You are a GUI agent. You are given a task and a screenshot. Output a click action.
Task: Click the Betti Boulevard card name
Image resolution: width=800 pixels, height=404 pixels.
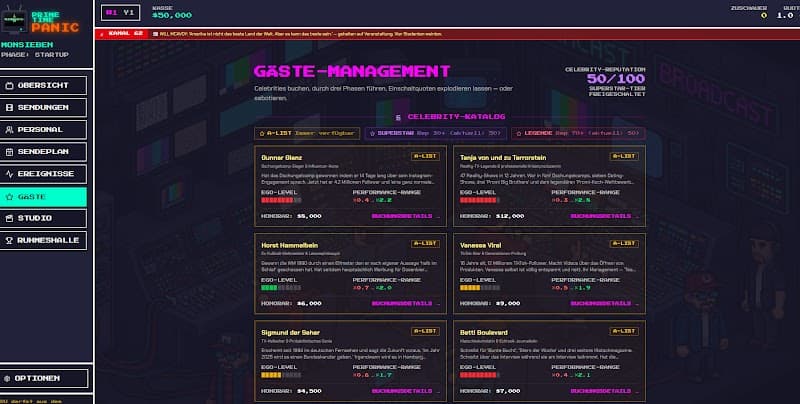484,333
